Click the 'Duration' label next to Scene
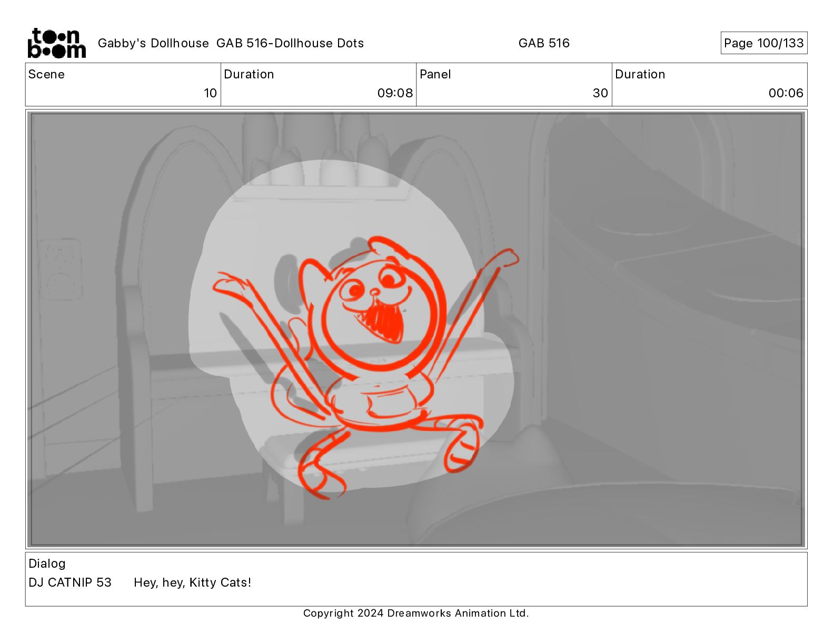The height and width of the screenshot is (644, 834). click(249, 74)
